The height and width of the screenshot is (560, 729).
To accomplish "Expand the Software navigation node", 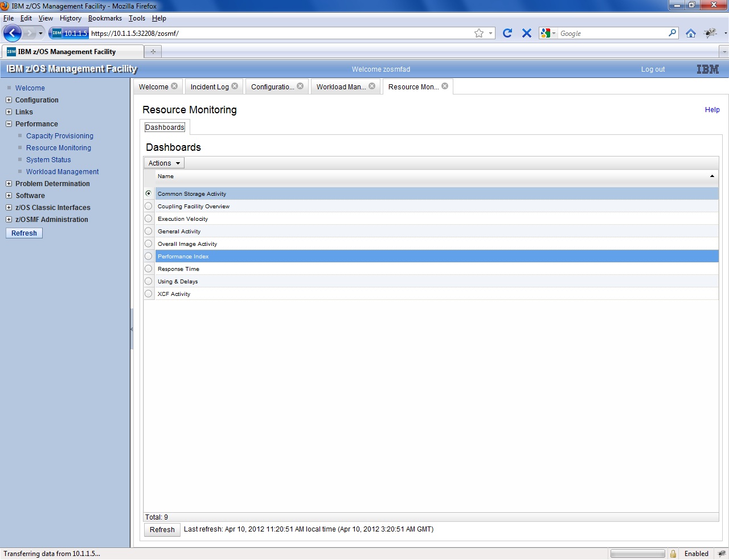I will (9, 195).
